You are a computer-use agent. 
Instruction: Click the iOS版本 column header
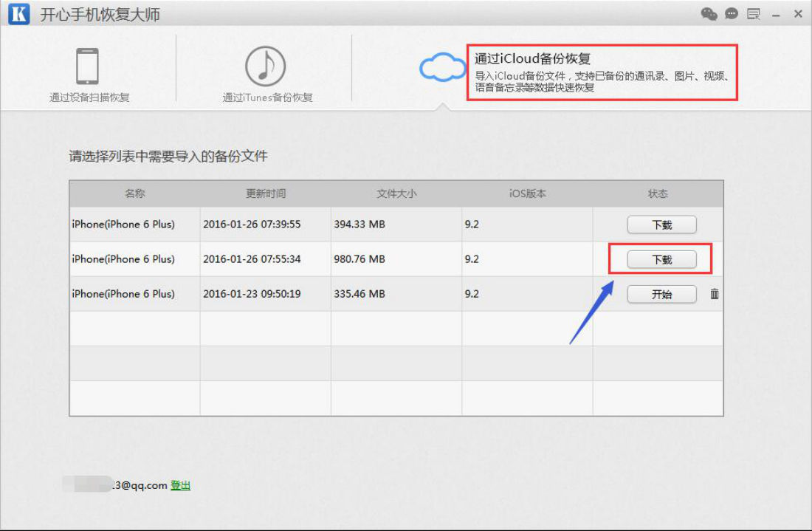coord(527,193)
